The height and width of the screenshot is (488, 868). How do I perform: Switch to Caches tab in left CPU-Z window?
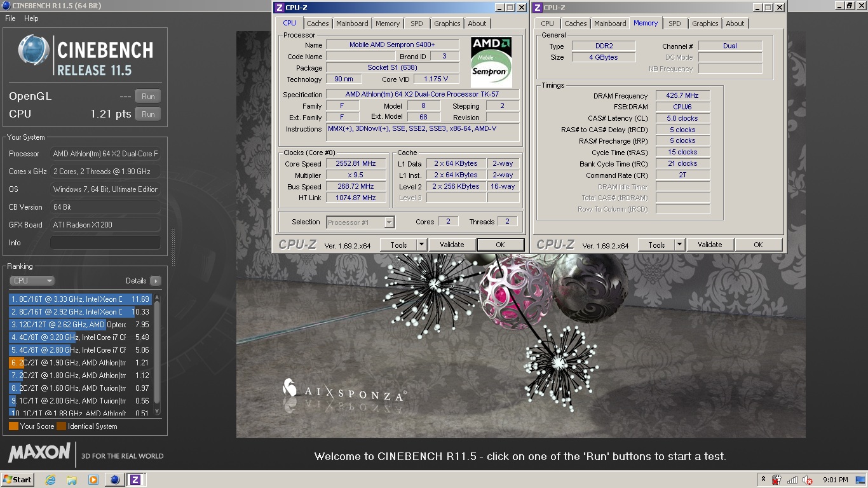(318, 24)
